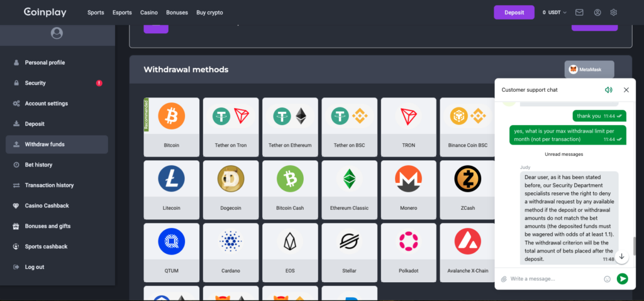
Task: Mute chat sound with speaker icon
Action: (608, 90)
